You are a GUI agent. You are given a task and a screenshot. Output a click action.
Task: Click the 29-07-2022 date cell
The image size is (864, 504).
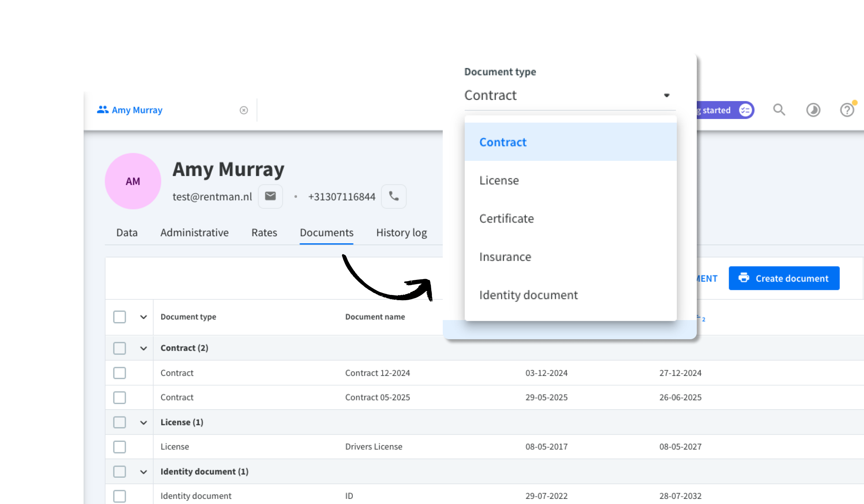pyautogui.click(x=546, y=496)
